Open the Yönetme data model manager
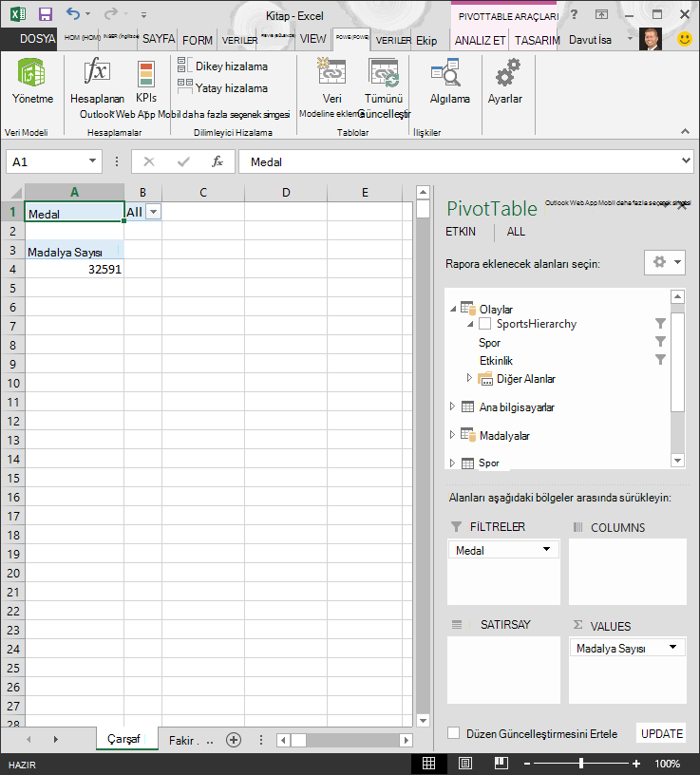 [x=32, y=81]
